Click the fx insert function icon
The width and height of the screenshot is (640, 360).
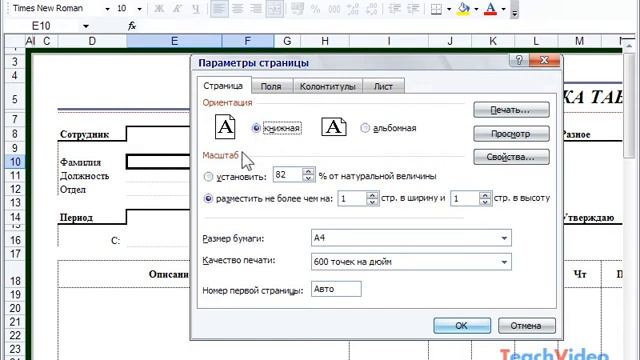tap(132, 26)
